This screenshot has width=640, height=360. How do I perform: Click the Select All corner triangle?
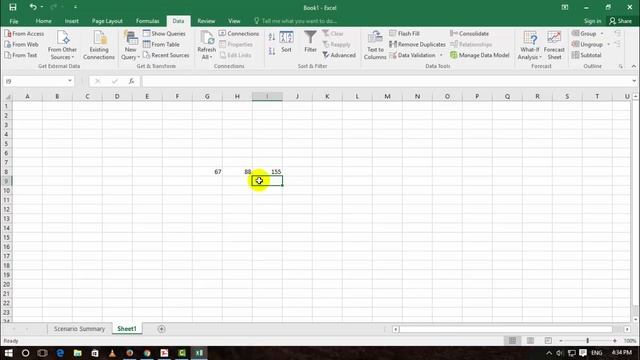[x=7, y=96]
